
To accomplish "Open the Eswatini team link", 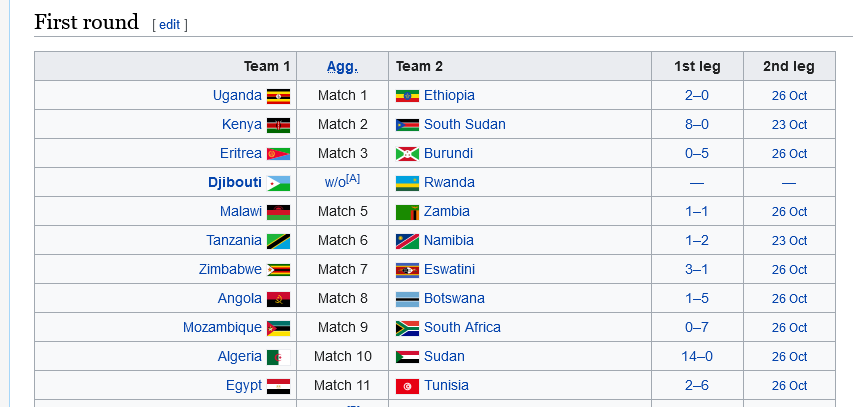I will [x=449, y=270].
